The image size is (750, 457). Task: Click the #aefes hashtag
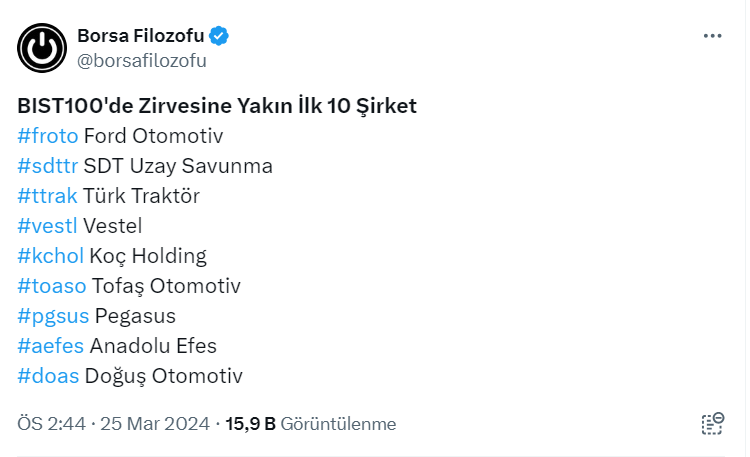point(50,346)
